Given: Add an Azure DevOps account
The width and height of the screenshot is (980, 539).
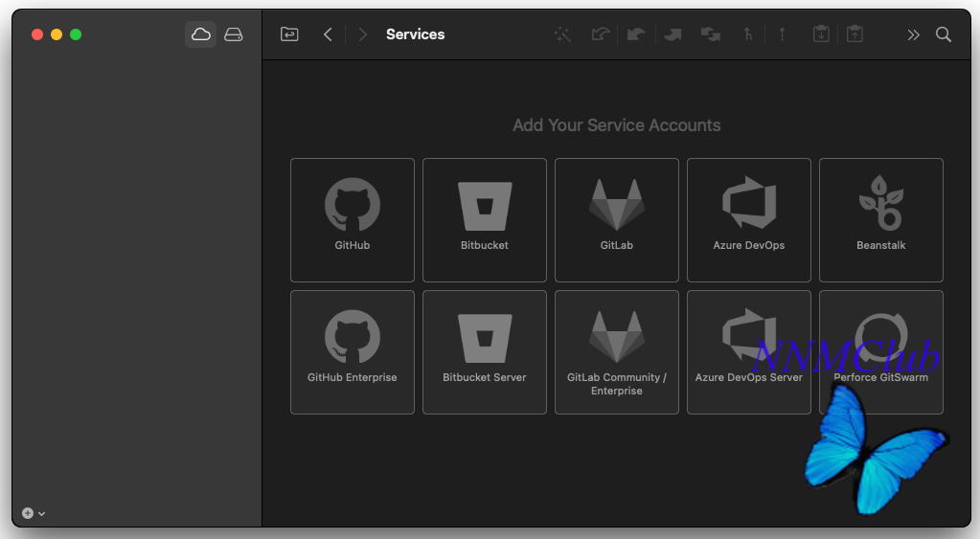Looking at the screenshot, I should [749, 220].
